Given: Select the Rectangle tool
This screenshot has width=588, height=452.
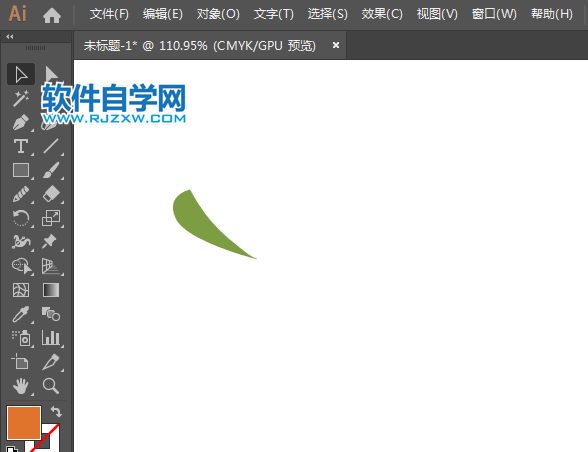Looking at the screenshot, I should pos(21,170).
